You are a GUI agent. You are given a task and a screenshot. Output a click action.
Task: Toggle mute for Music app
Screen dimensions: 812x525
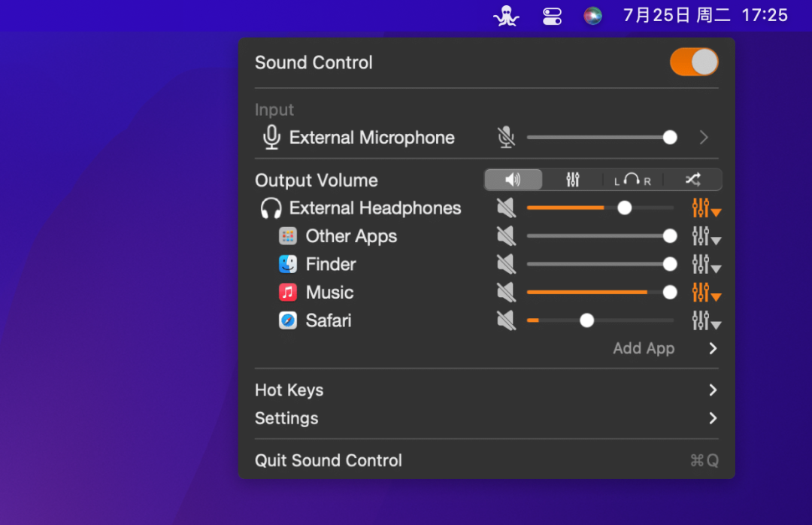click(x=506, y=293)
